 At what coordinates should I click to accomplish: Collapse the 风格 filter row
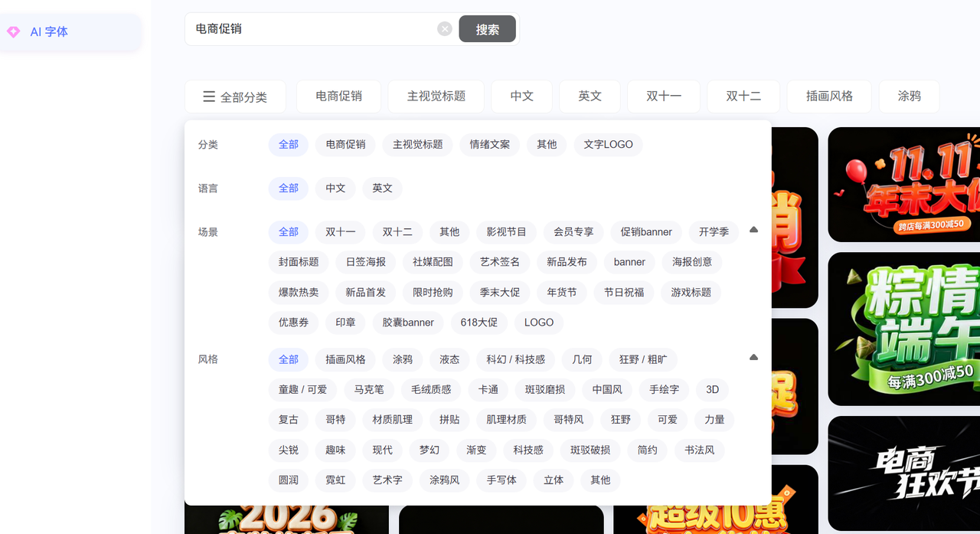753,357
